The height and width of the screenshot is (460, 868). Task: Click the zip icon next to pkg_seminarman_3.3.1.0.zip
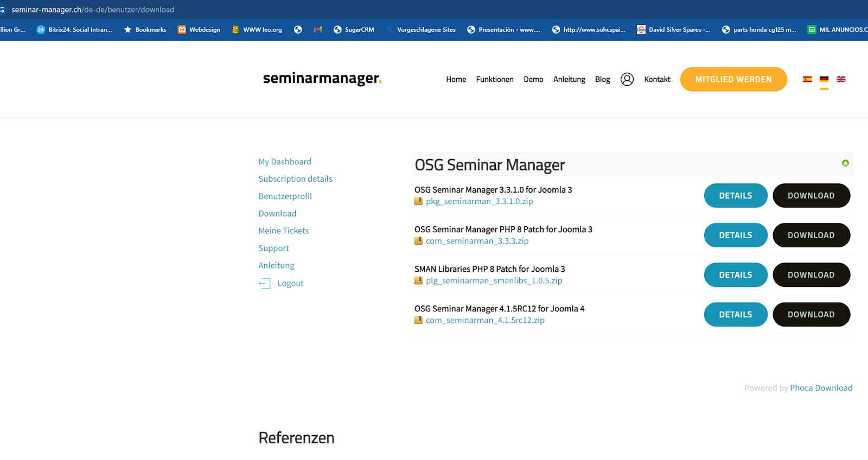[x=418, y=201]
